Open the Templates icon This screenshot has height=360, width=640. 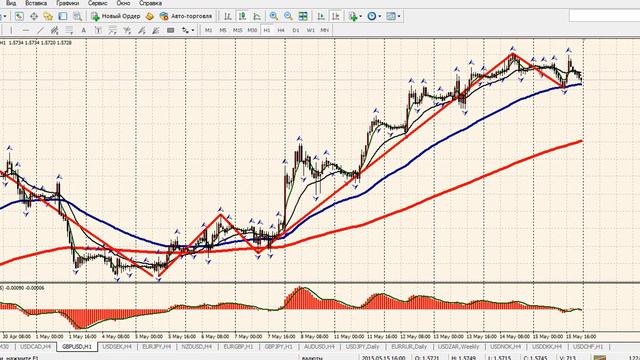391,16
